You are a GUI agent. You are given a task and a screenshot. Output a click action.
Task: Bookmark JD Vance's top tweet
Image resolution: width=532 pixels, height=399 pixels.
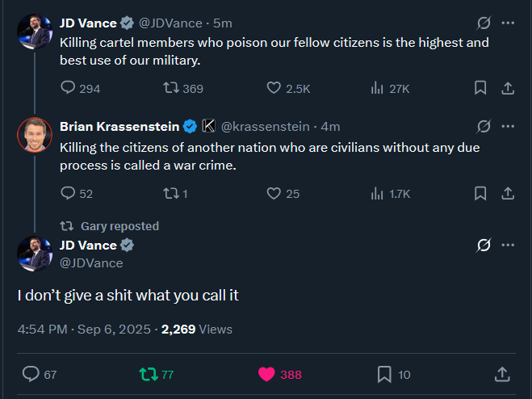point(480,88)
